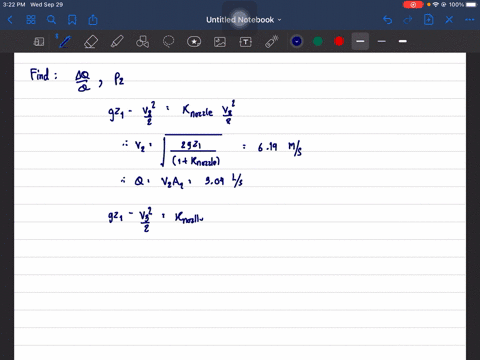Screen dimensions: 480x360
Task: Open the page thumbnails grid view
Action: click(x=31, y=20)
